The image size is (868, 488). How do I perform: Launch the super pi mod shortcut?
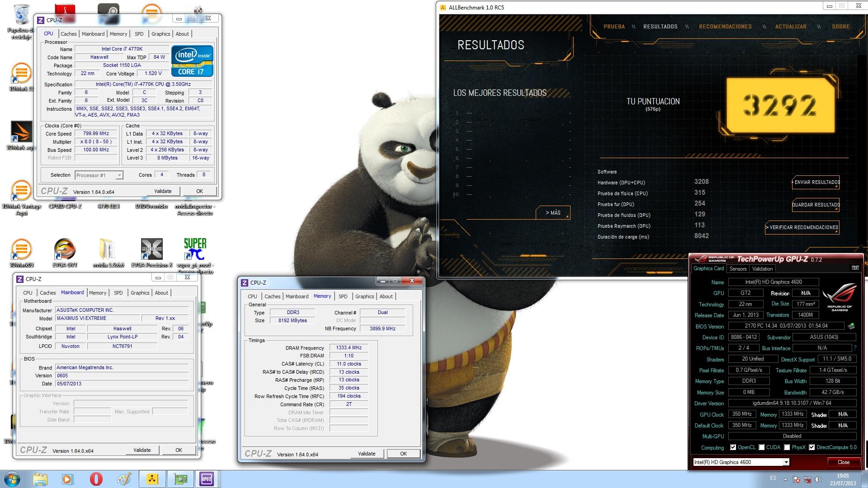(195, 255)
